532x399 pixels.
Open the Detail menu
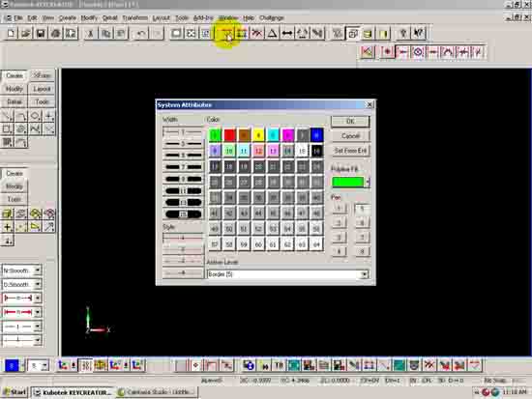[x=109, y=18]
